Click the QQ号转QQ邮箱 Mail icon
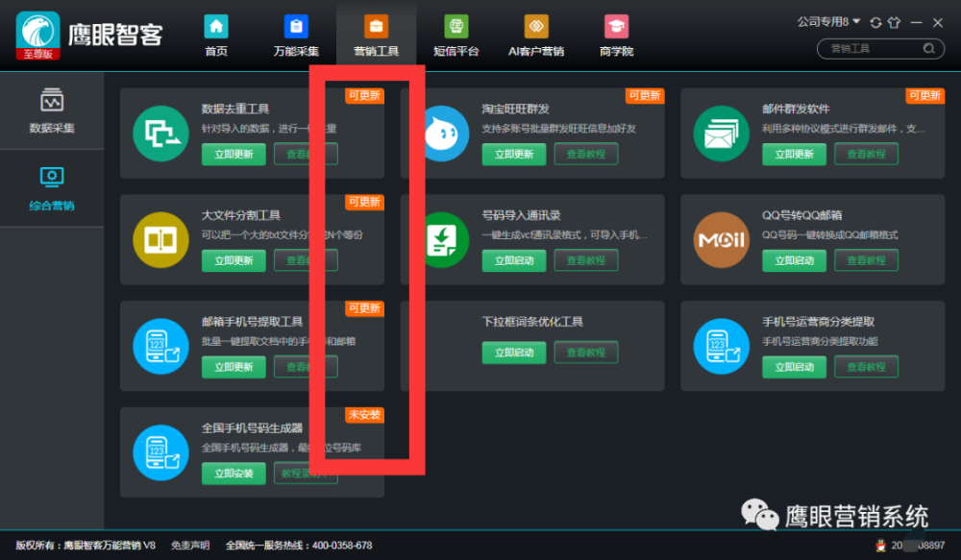The image size is (961, 560). point(722,240)
